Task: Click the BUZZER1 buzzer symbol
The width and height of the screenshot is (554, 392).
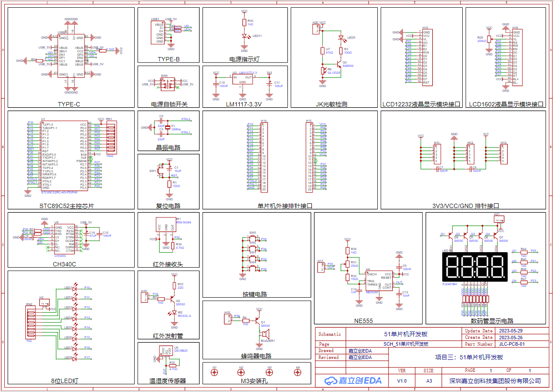Action: pyautogui.click(x=265, y=333)
